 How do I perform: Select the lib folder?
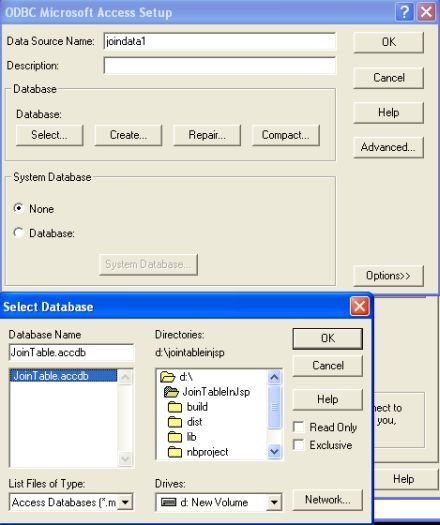(x=191, y=437)
